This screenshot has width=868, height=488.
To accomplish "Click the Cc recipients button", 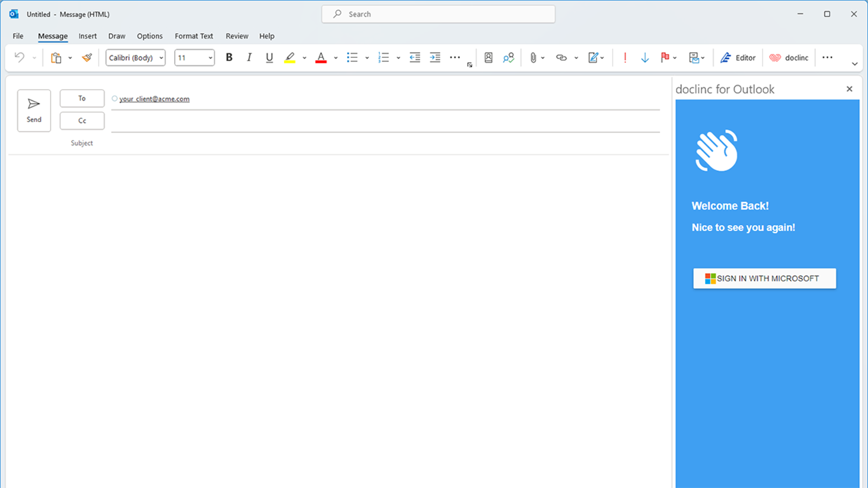I will 82,121.
